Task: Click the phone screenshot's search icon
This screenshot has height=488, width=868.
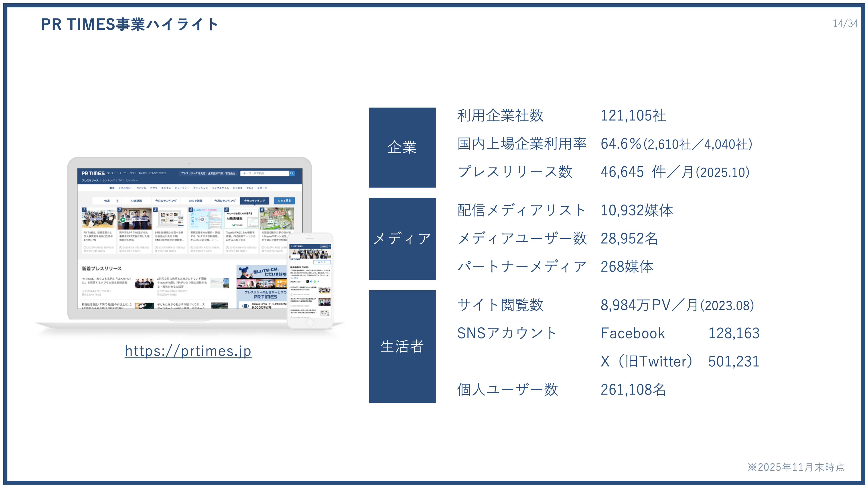Action: [330, 246]
